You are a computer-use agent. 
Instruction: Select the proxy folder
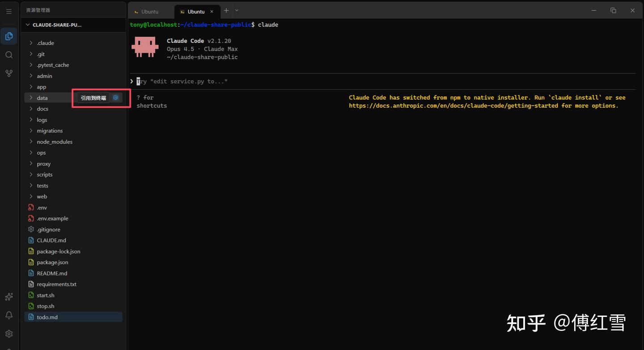[73, 164]
